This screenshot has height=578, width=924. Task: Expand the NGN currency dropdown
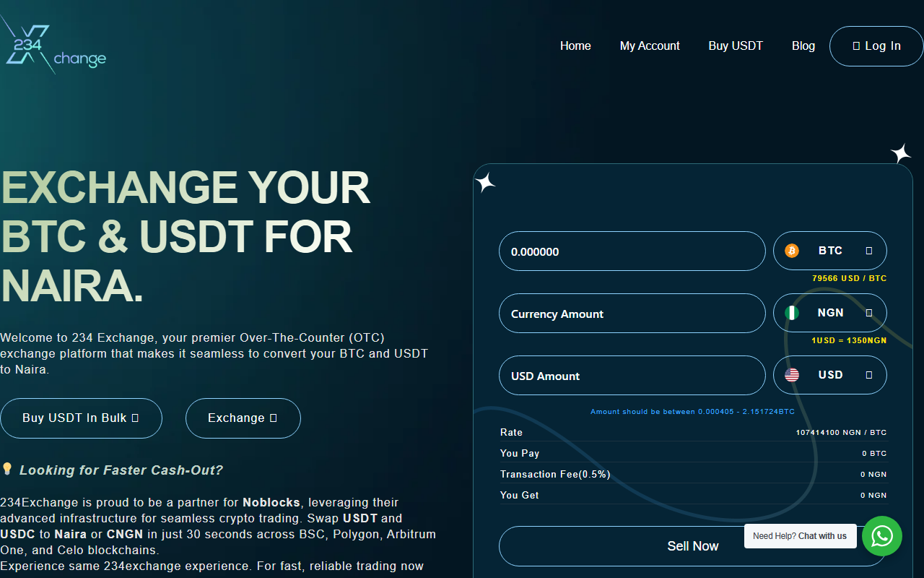(830, 313)
